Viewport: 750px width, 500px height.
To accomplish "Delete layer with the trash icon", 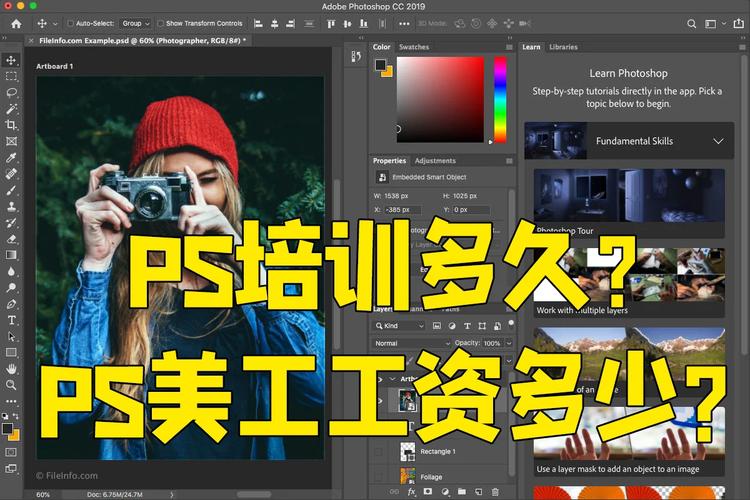I will coord(496,492).
